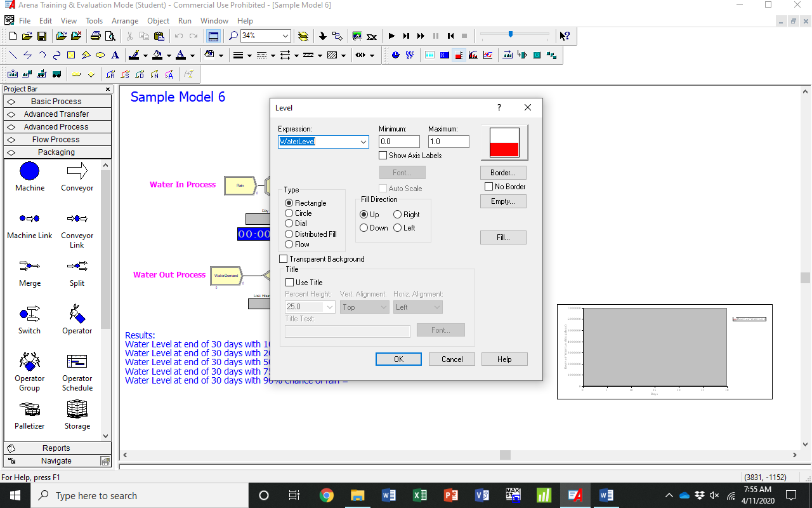Open the Tools menu
Viewport: 812px width, 508px height.
(94, 21)
